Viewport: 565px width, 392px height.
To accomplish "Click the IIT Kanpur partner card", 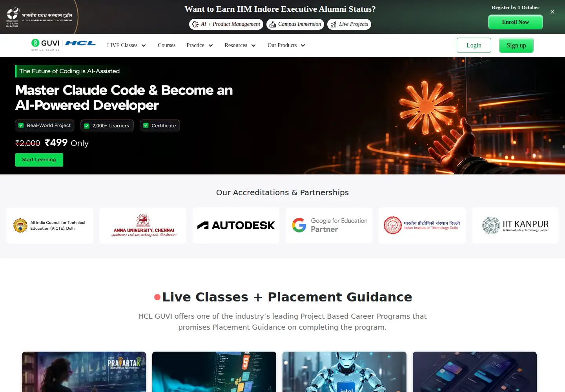I will coord(515,225).
